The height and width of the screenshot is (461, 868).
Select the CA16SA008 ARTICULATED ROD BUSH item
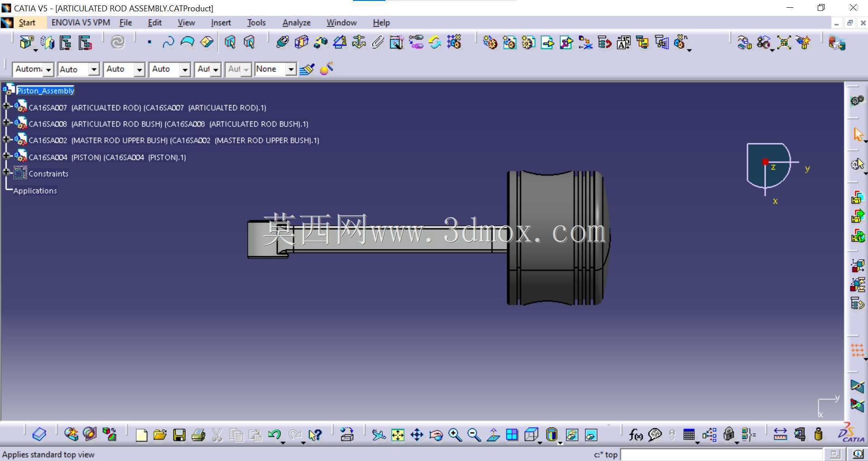click(168, 124)
